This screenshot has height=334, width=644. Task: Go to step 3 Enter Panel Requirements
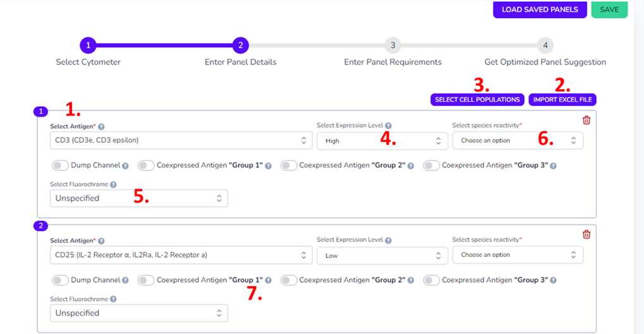[392, 45]
